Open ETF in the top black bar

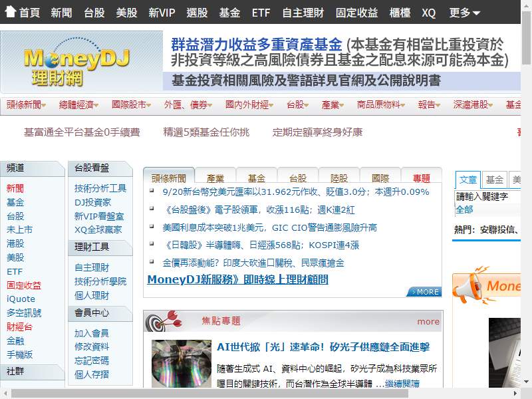[x=261, y=13]
